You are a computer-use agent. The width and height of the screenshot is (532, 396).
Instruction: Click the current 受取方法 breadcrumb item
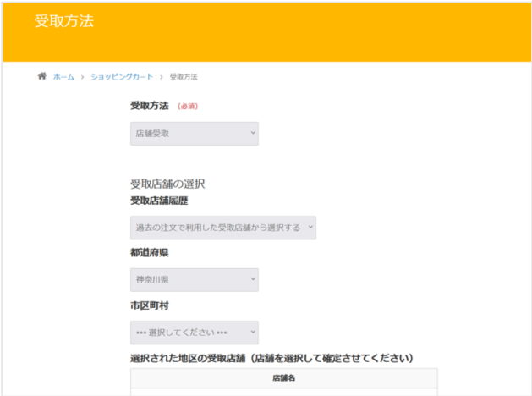coord(184,77)
